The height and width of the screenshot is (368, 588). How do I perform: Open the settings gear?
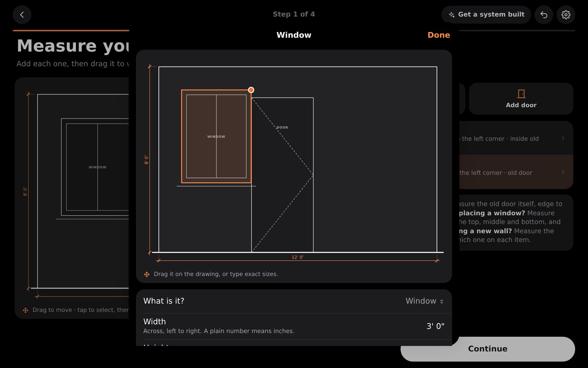coord(566,15)
